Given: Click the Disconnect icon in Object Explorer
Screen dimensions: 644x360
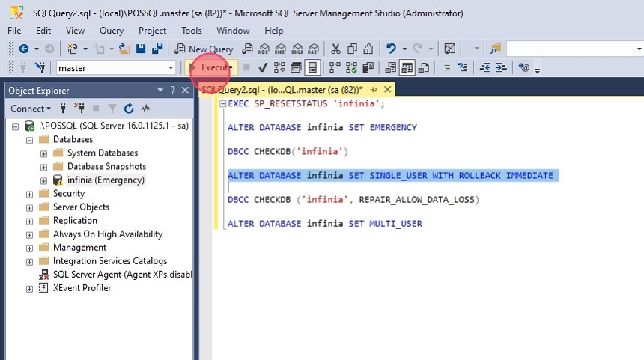Looking at the screenshot, I should click(79, 109).
